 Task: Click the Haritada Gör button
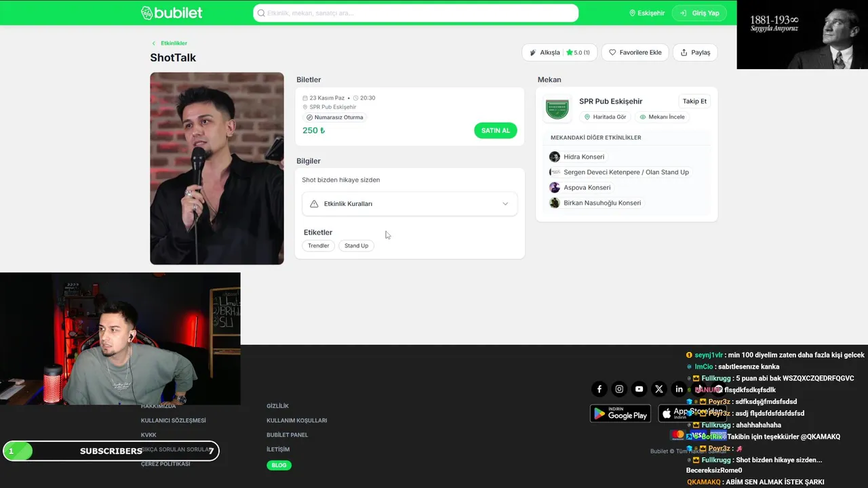[x=605, y=117]
